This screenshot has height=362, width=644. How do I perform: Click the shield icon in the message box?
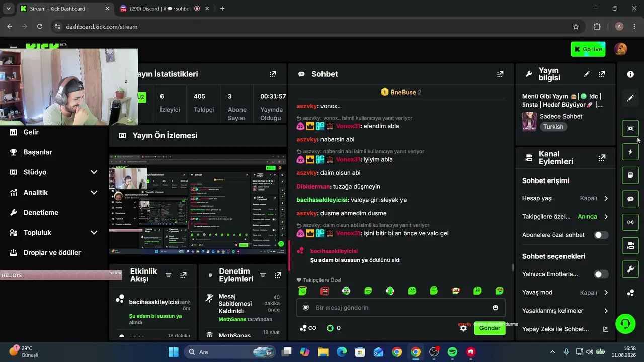(x=306, y=308)
